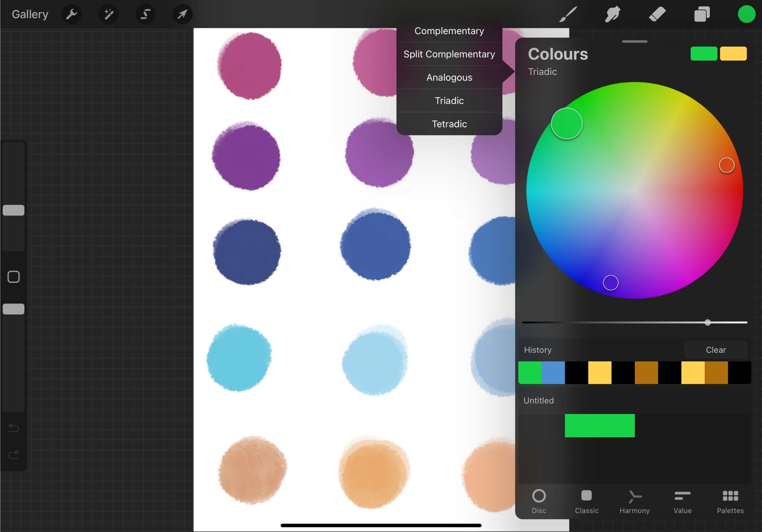The height and width of the screenshot is (532, 762).
Task: Adjust the brightness slider below the wheel
Action: [707, 322]
